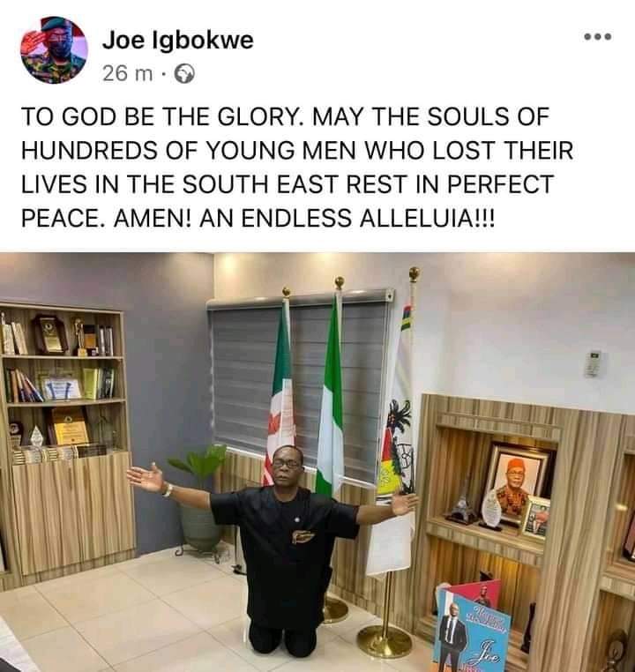
Task: Open the three-dot post options menu
Action: coord(598,37)
